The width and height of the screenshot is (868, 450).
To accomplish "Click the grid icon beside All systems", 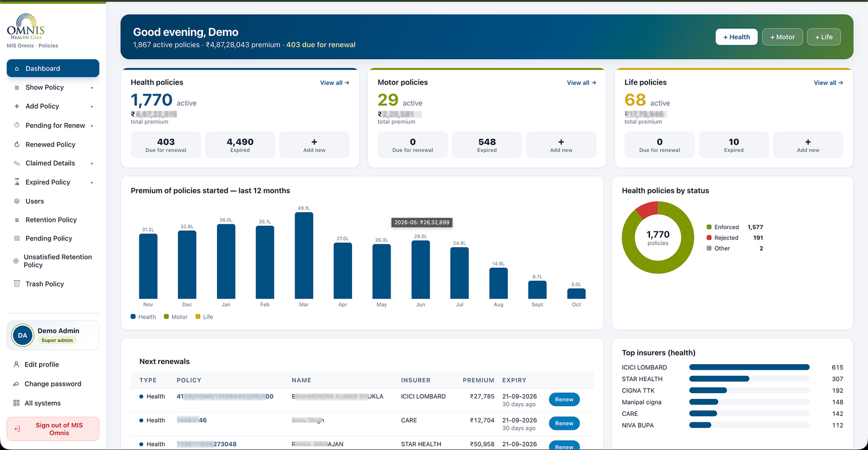I will click(16, 403).
